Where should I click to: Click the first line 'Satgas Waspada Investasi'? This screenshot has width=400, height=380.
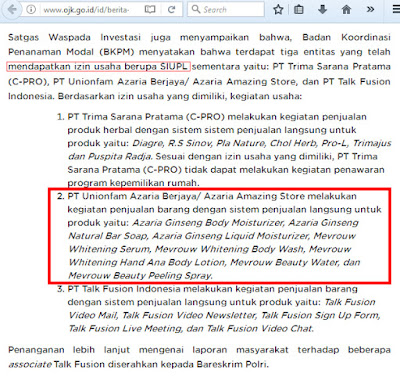coord(75,37)
